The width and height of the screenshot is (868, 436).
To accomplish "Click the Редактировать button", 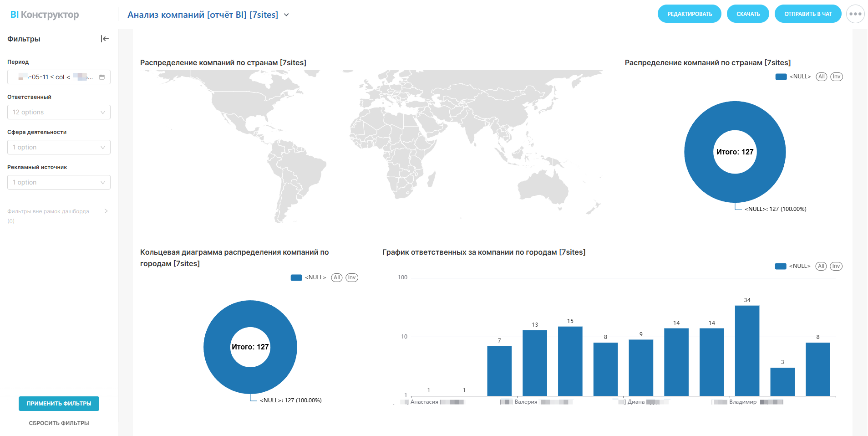I will point(689,14).
